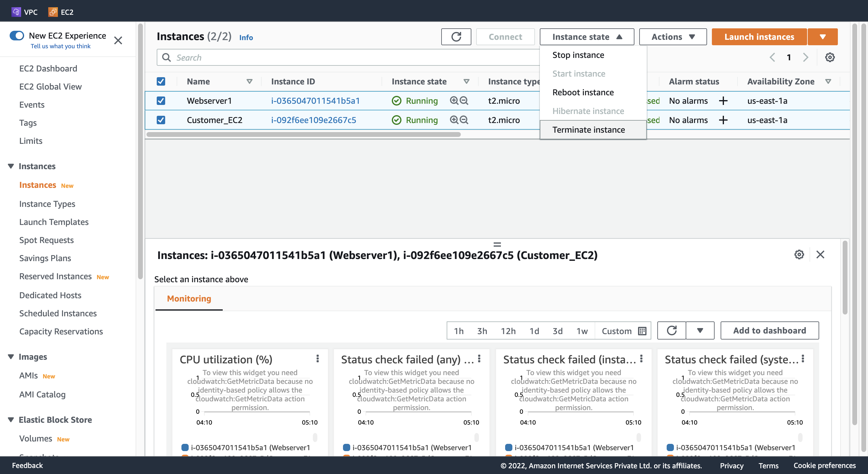Viewport: 868px width, 474px height.
Task: Select the 12h time range
Action: pos(508,331)
